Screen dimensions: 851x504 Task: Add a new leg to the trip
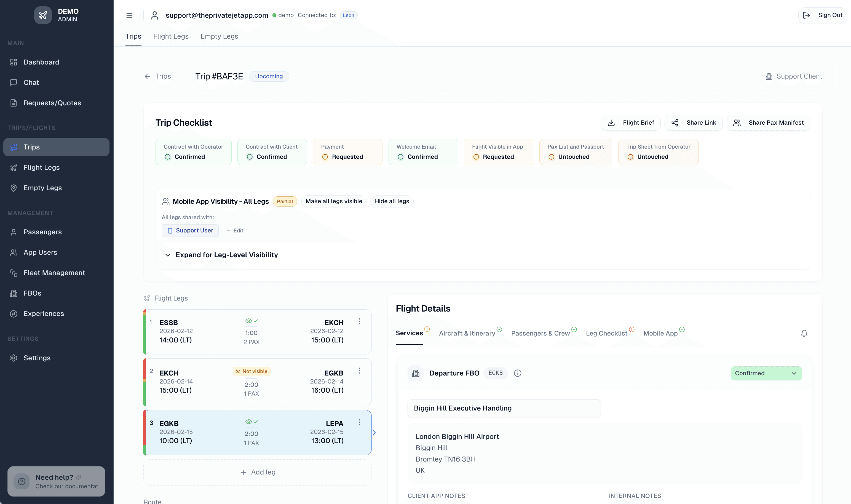coord(258,472)
